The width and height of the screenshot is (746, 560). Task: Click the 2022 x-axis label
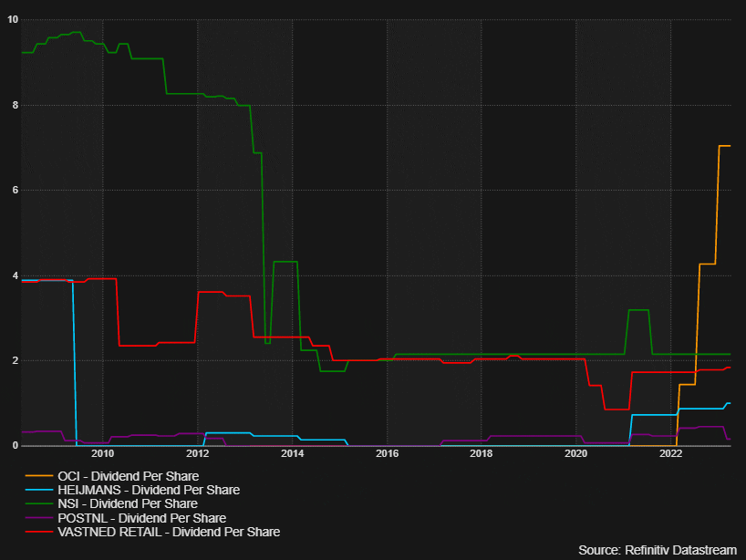point(670,453)
